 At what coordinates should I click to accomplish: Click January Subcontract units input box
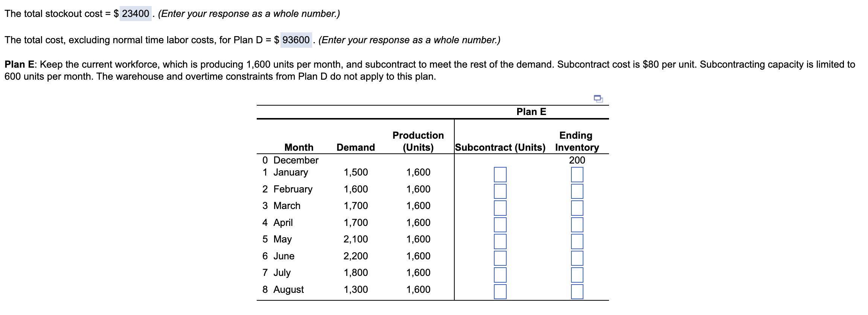tap(500, 174)
